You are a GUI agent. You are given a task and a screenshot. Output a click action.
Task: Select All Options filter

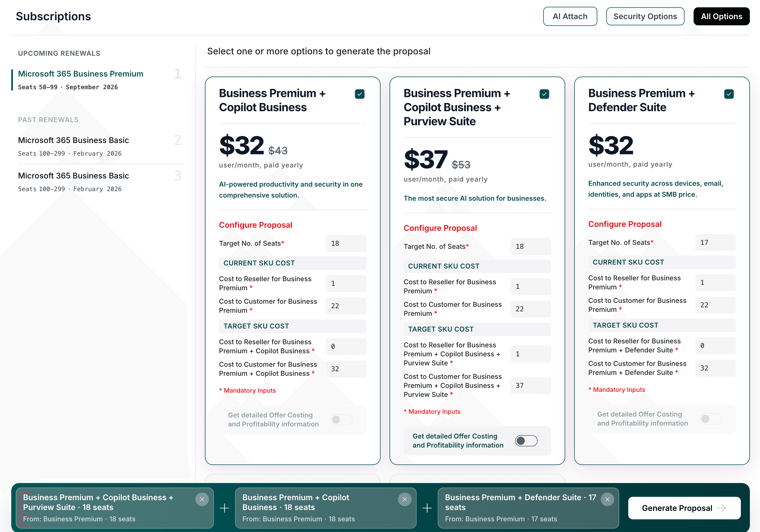[x=722, y=16]
